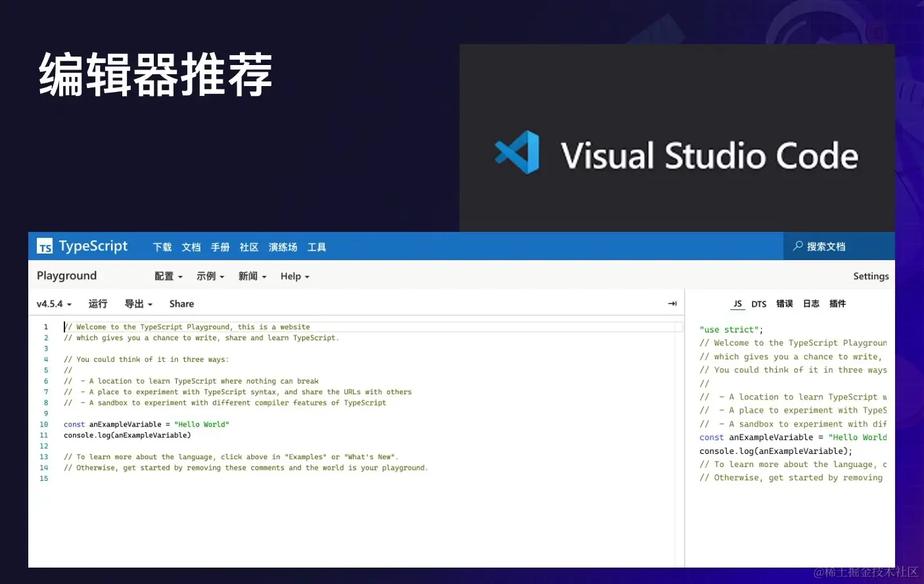Expand the 新闻 dropdown menu
Image resolution: width=924 pixels, height=584 pixels.
pos(252,276)
